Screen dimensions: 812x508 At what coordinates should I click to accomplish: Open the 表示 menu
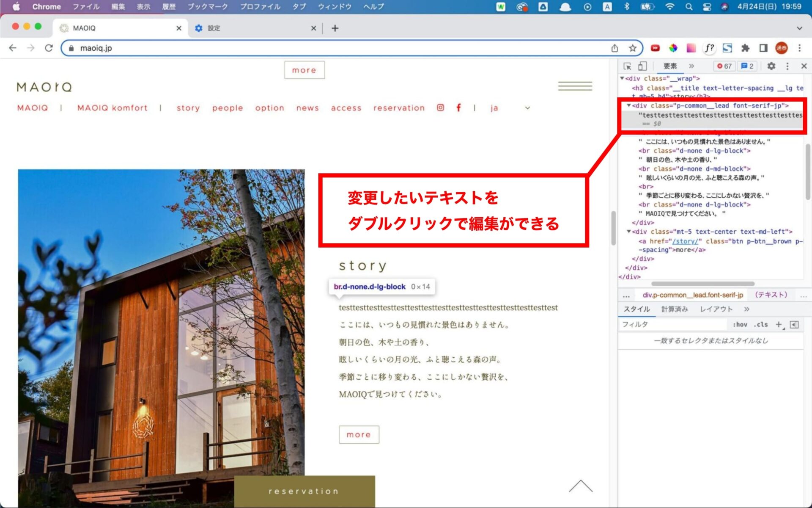pyautogui.click(x=144, y=6)
